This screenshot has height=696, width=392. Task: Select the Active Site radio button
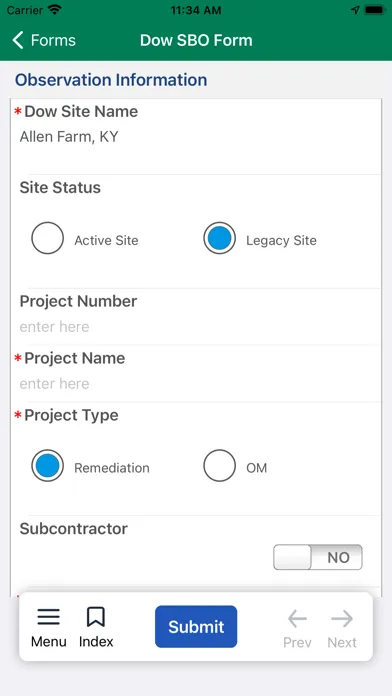[48, 238]
